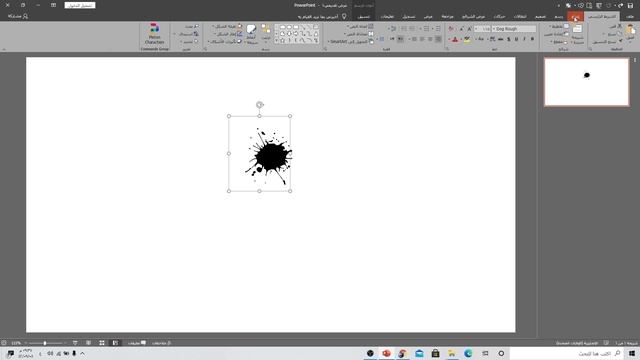The image size is (640, 360).
Task: Cut the selected picture
Action: coord(616,26)
